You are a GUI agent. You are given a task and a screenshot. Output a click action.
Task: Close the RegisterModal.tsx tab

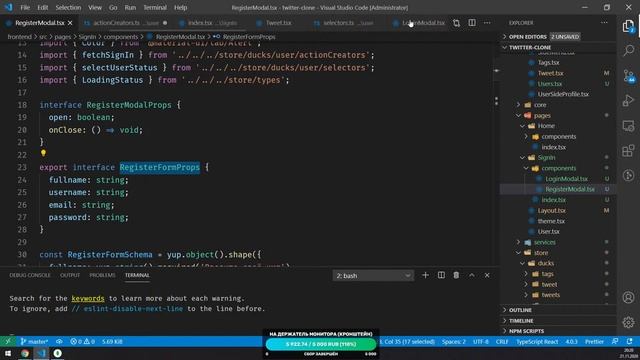click(x=70, y=23)
